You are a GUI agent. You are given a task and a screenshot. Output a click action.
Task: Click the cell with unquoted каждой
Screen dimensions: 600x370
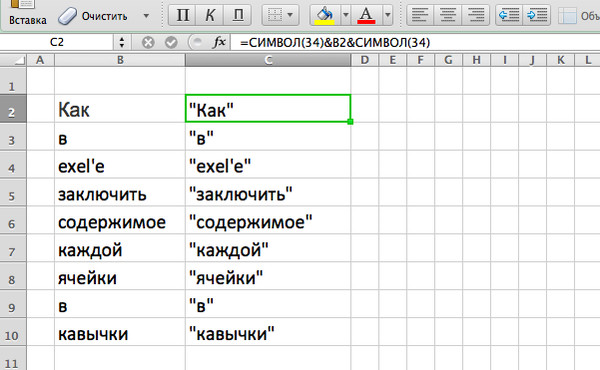120,248
